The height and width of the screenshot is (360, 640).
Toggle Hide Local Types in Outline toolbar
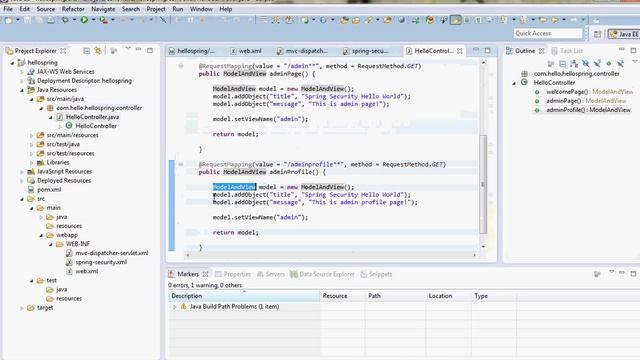(620, 64)
